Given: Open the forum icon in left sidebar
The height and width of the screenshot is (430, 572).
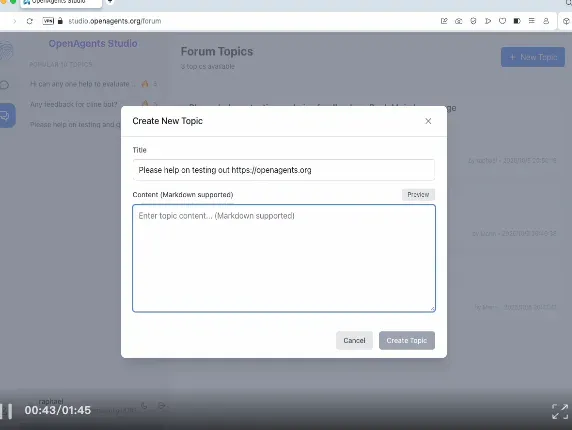Looking at the screenshot, I should point(6,116).
